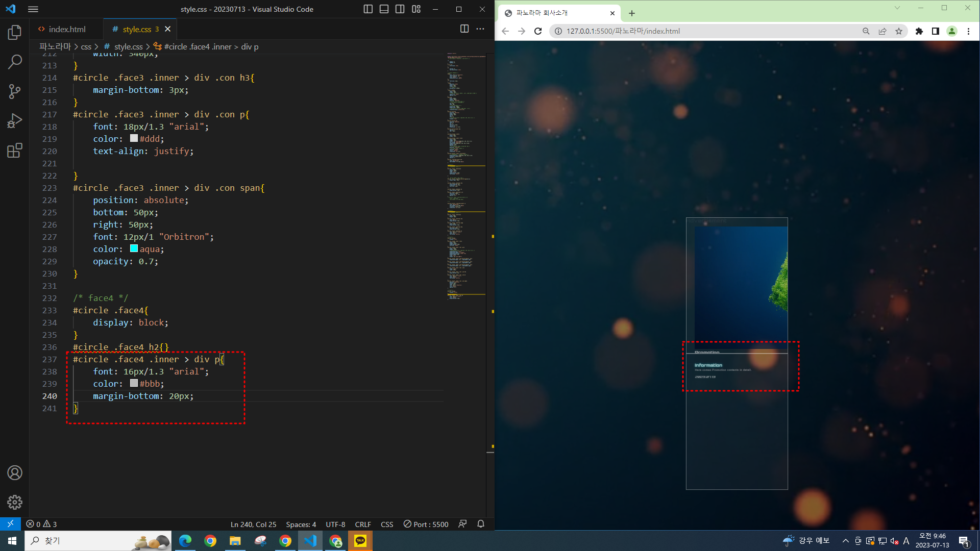Click Port : 5500 Live Server status
The width and height of the screenshot is (980, 551).
[426, 524]
